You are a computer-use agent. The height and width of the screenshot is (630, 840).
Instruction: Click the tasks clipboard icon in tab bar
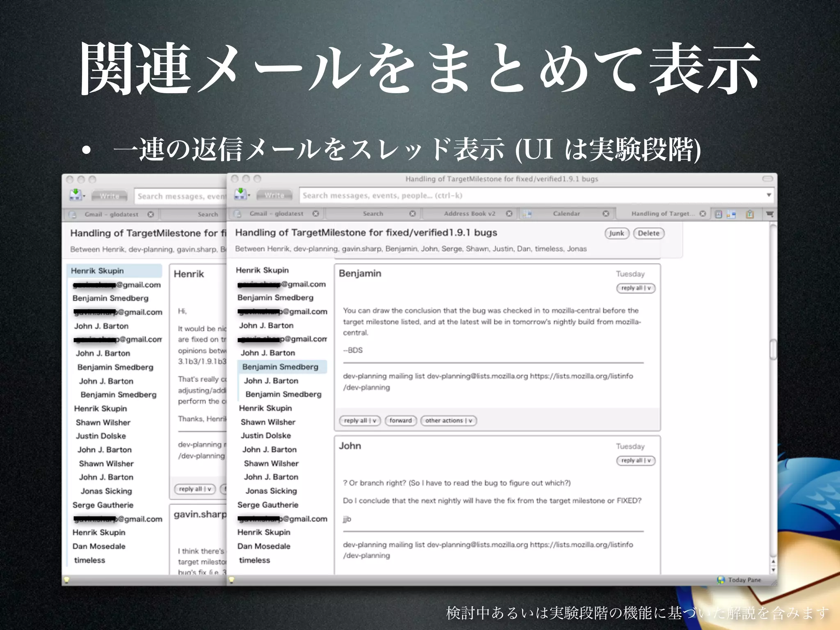point(750,214)
